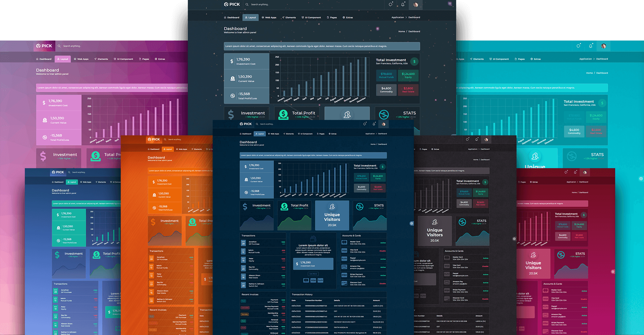Focus the search field in dark slate top window
The image size is (644, 335).
260,4
